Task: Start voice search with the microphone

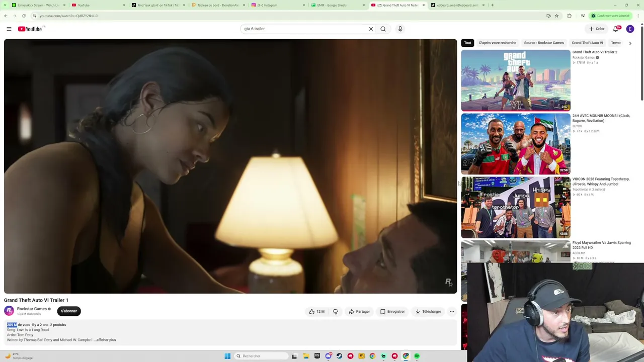Action: [x=400, y=29]
